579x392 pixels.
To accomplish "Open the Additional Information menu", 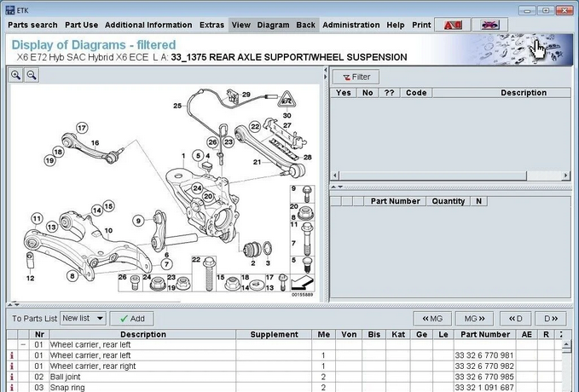I will click(x=148, y=25).
